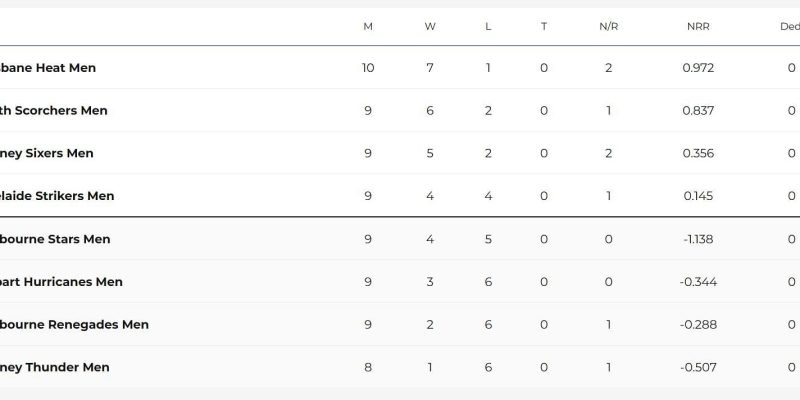800x400 pixels.
Task: Click the M matches column header
Action: pyautogui.click(x=368, y=26)
